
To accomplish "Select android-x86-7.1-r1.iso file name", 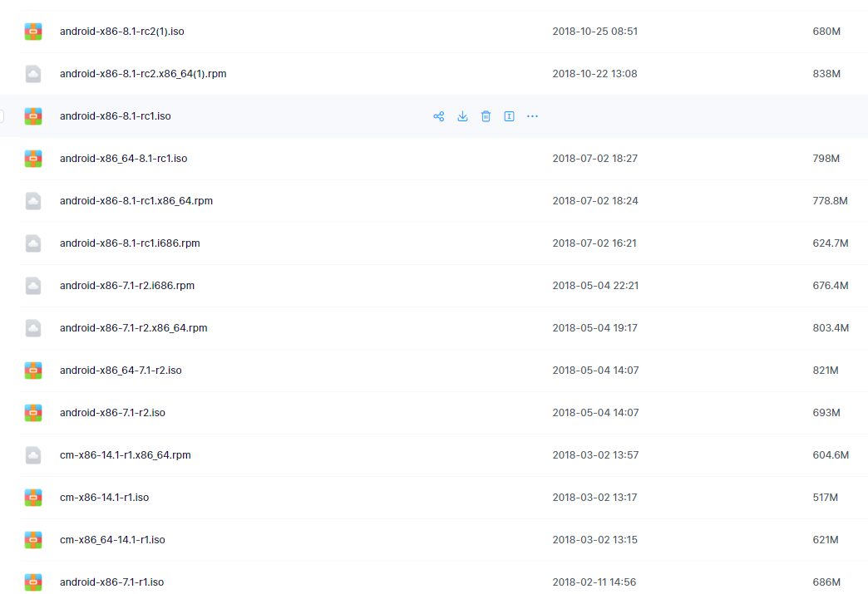I will pyautogui.click(x=111, y=582).
